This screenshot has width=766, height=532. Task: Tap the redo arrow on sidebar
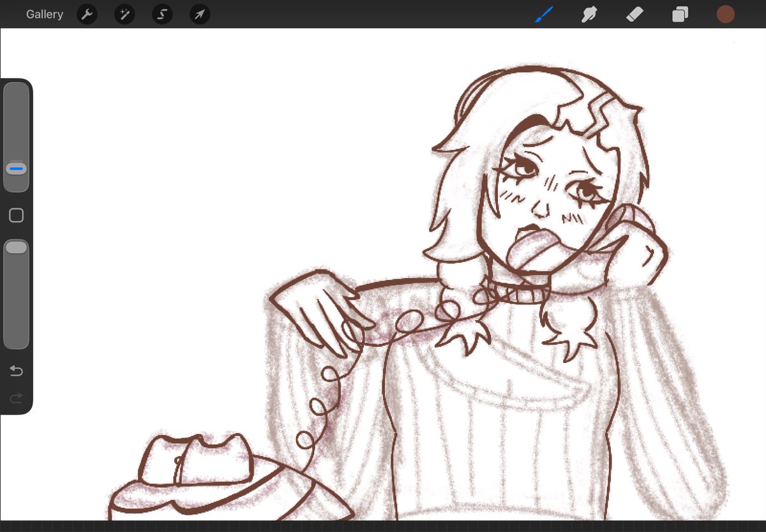16,398
